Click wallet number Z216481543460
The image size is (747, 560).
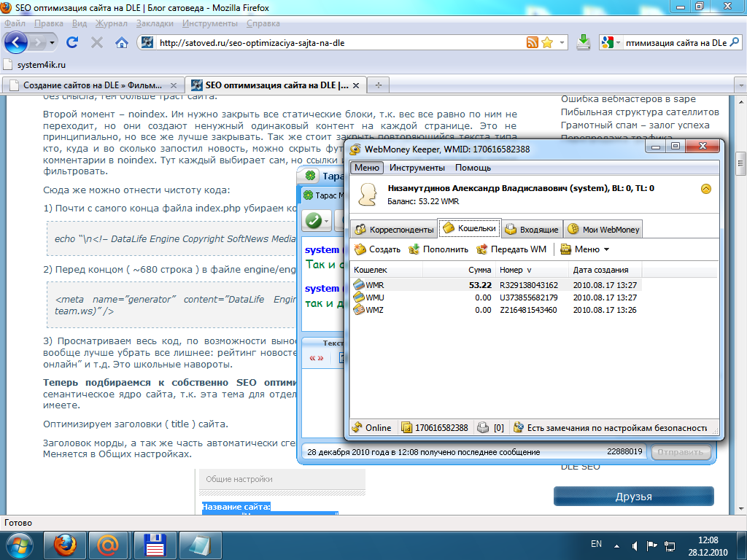[x=528, y=310]
